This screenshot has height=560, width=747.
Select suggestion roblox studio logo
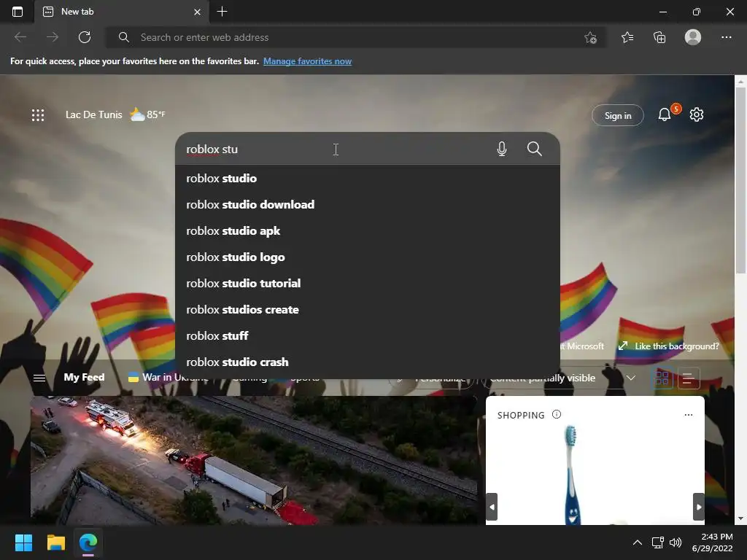click(x=368, y=257)
